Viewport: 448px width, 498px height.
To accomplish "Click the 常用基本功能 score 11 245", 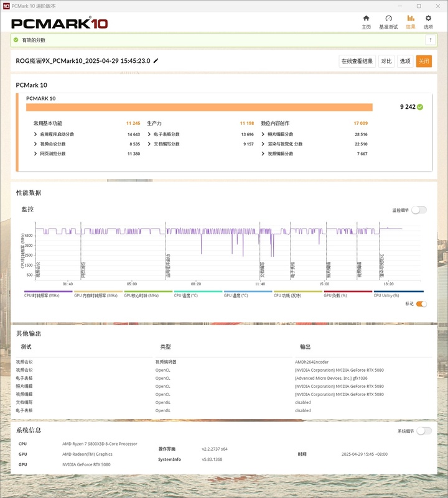I will pyautogui.click(x=133, y=123).
